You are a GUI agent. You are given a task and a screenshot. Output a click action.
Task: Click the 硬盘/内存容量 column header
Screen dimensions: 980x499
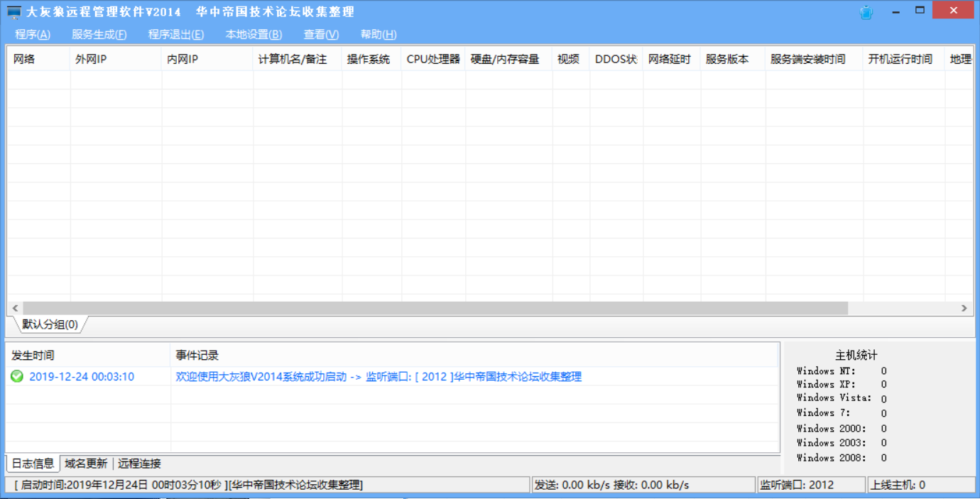(508, 59)
